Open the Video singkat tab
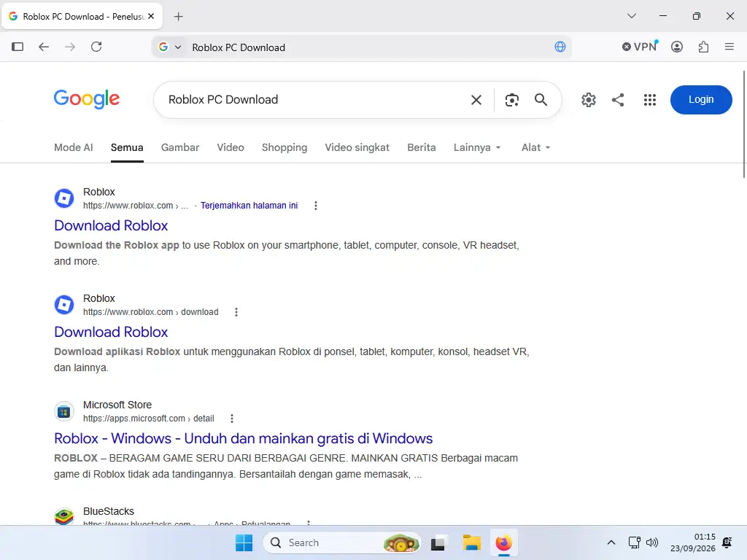This screenshot has height=560, width=747. 357,147
